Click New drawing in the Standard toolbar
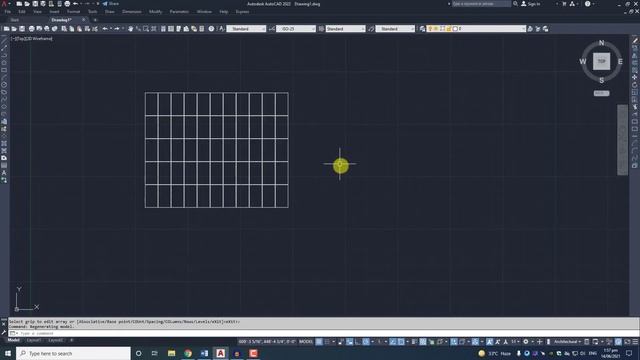 point(6,29)
